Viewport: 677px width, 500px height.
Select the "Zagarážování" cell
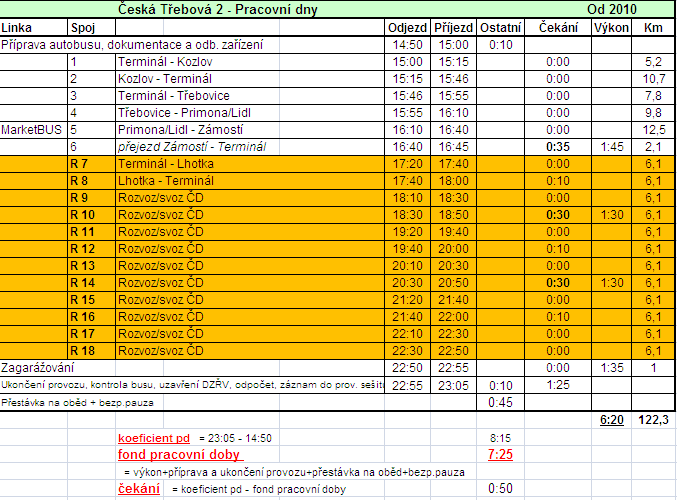point(37,368)
